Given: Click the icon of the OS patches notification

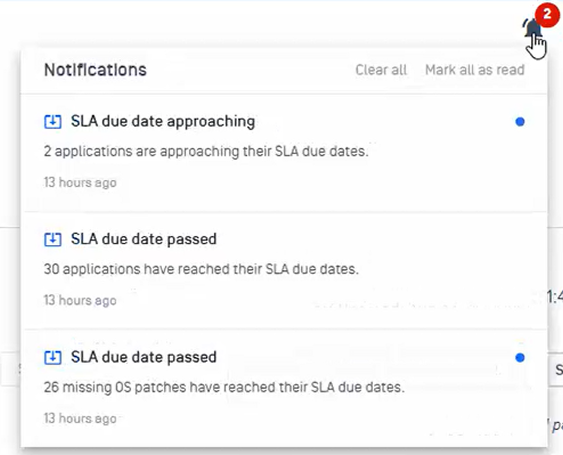Looking at the screenshot, I should pos(53,358).
